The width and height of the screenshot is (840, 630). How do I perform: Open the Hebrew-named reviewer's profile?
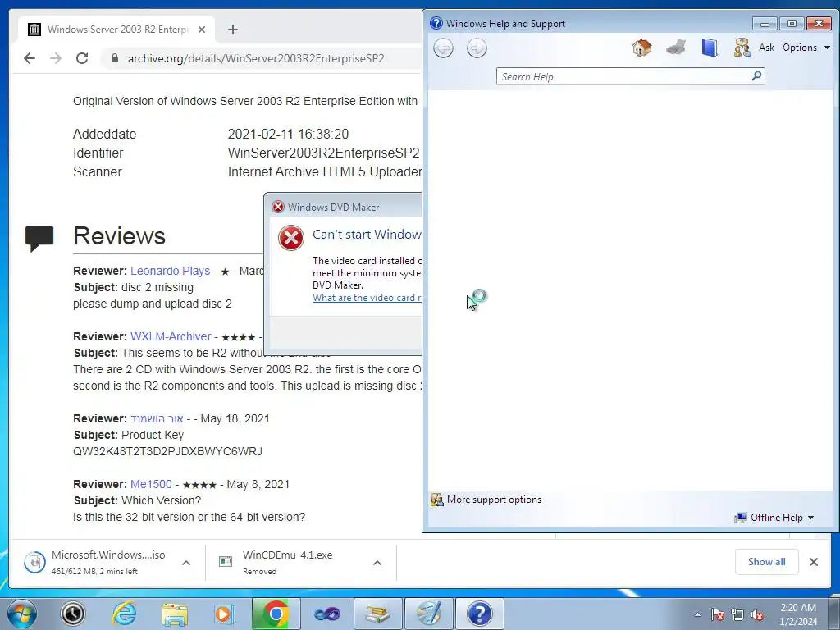[x=157, y=418]
